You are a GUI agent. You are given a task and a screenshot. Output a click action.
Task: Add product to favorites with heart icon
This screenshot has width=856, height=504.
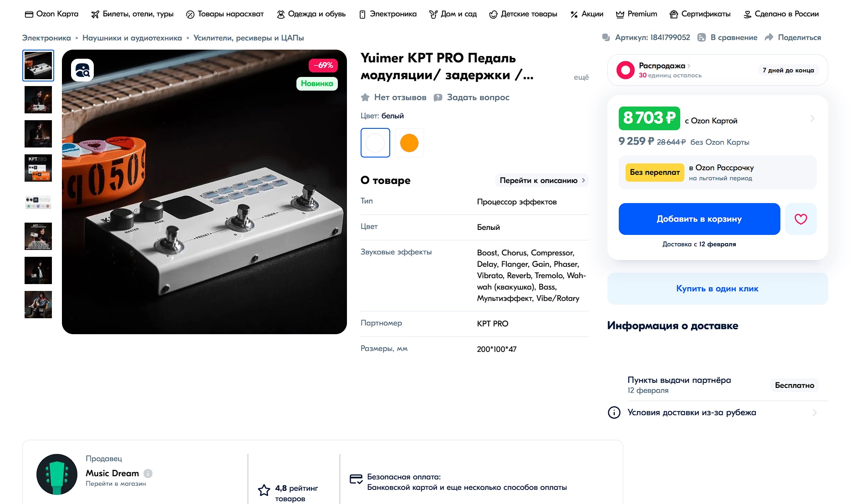[800, 219]
